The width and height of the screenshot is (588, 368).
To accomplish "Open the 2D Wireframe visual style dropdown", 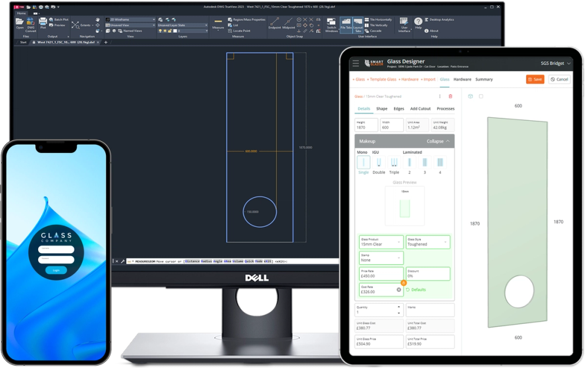I will coord(154,19).
